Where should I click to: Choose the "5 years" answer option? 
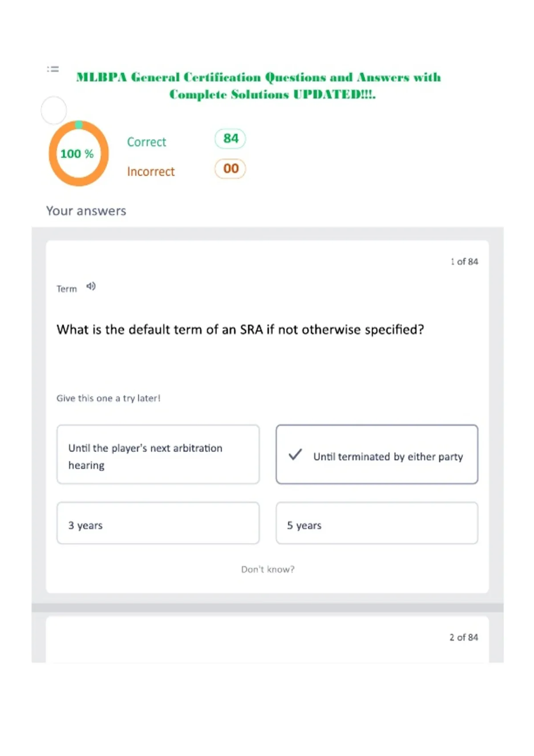click(377, 523)
